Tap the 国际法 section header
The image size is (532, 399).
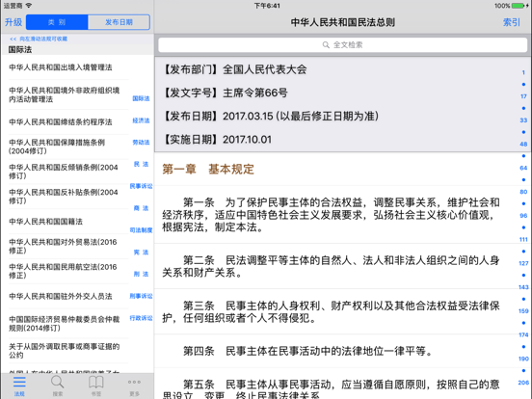77,49
